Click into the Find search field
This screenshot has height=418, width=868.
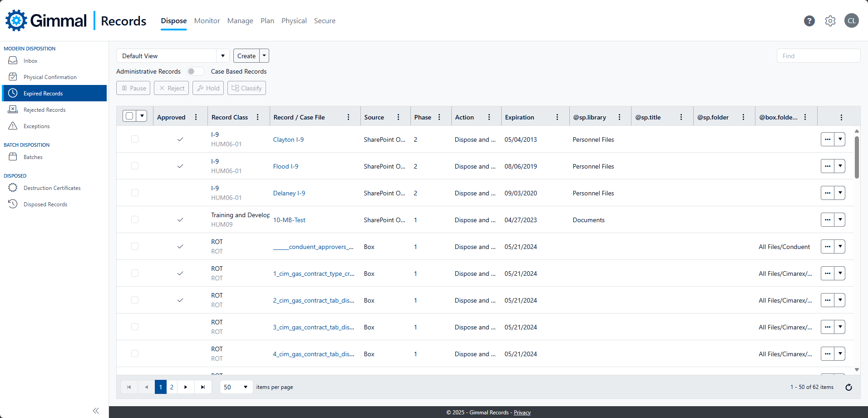818,56
